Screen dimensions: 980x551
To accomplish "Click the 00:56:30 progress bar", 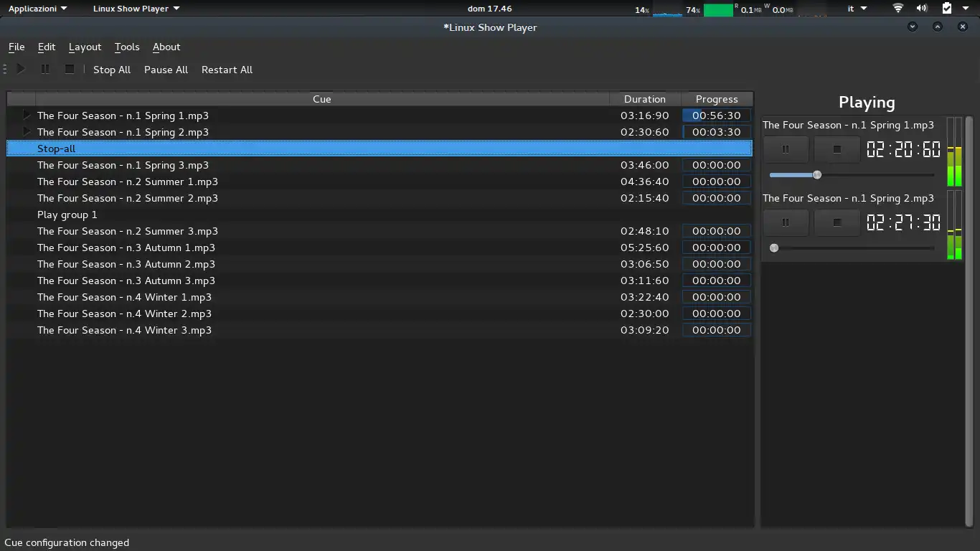I will pos(717,116).
